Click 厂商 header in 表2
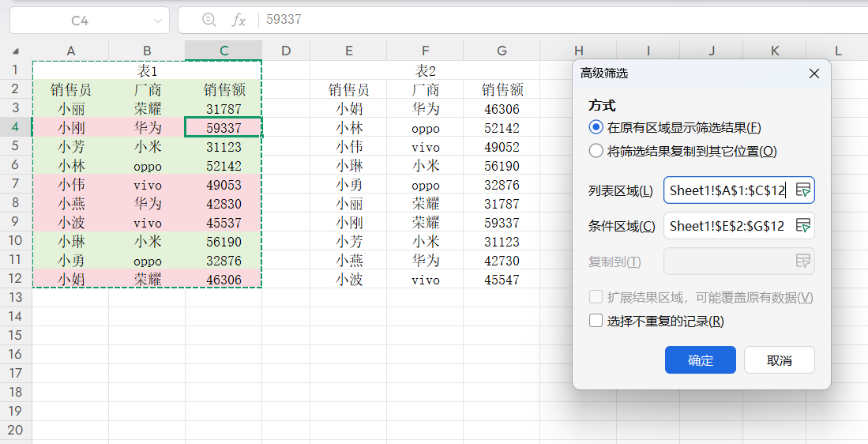 point(425,90)
